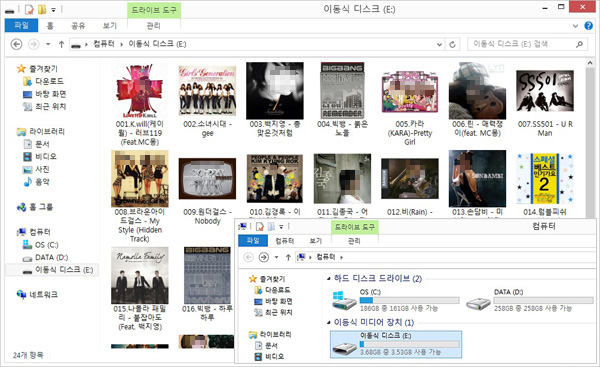Click the Back arrow in main window

(x=16, y=44)
